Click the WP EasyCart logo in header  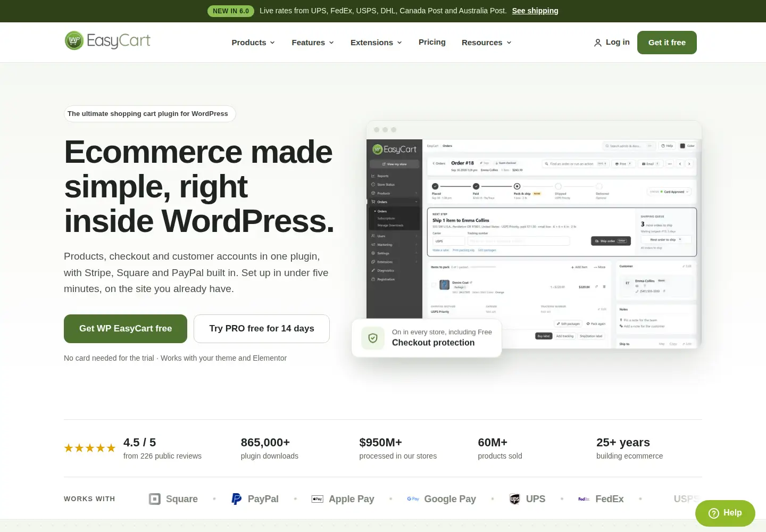[x=107, y=40]
